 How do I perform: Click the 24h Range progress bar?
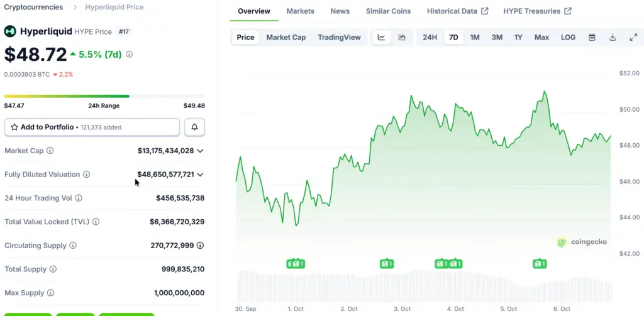[x=104, y=96]
